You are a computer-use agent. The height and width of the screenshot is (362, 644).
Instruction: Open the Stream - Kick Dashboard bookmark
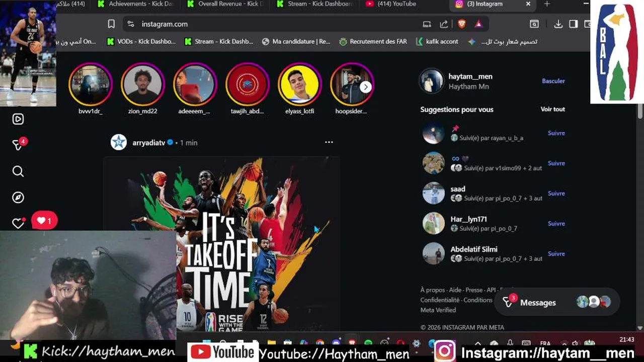(219, 42)
